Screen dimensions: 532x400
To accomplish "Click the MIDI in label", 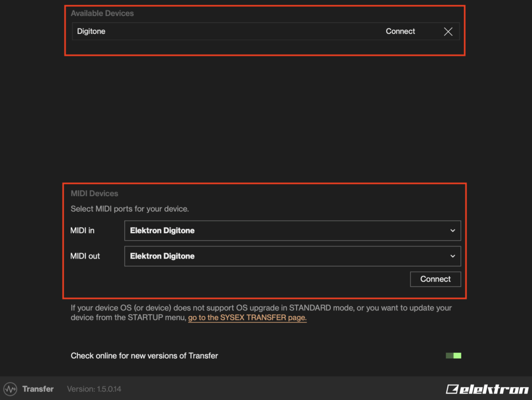I will [83, 231].
